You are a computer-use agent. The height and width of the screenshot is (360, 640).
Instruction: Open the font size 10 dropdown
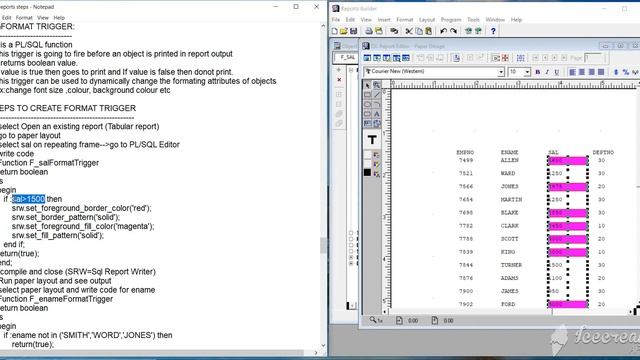pyautogui.click(x=527, y=72)
